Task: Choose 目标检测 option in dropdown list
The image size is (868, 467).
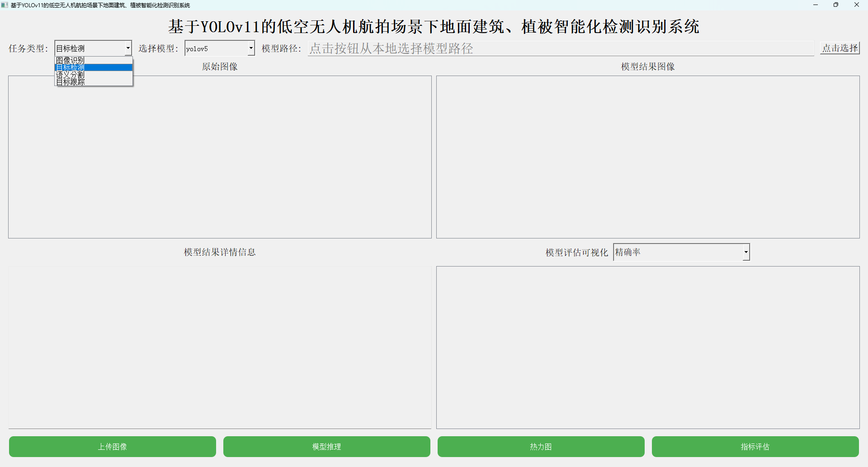Action: [94, 67]
